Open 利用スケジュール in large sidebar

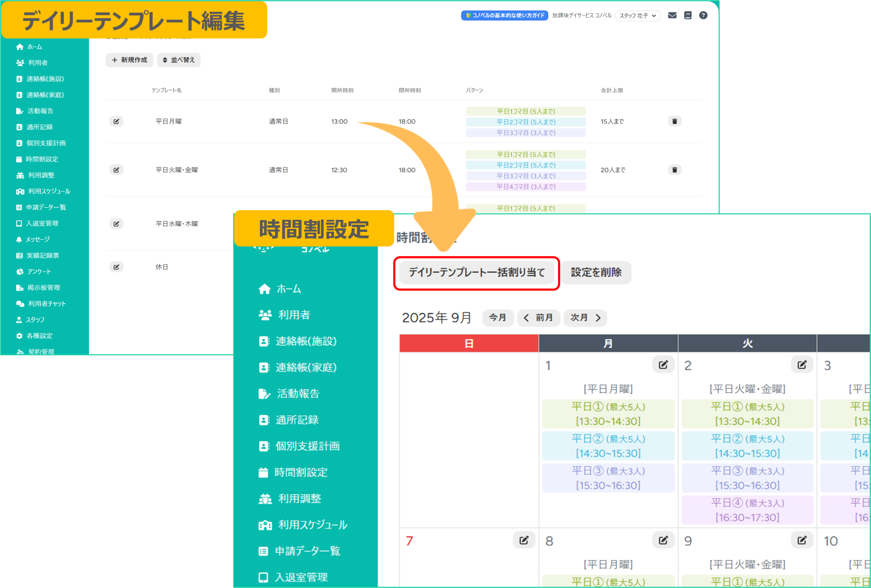click(312, 525)
